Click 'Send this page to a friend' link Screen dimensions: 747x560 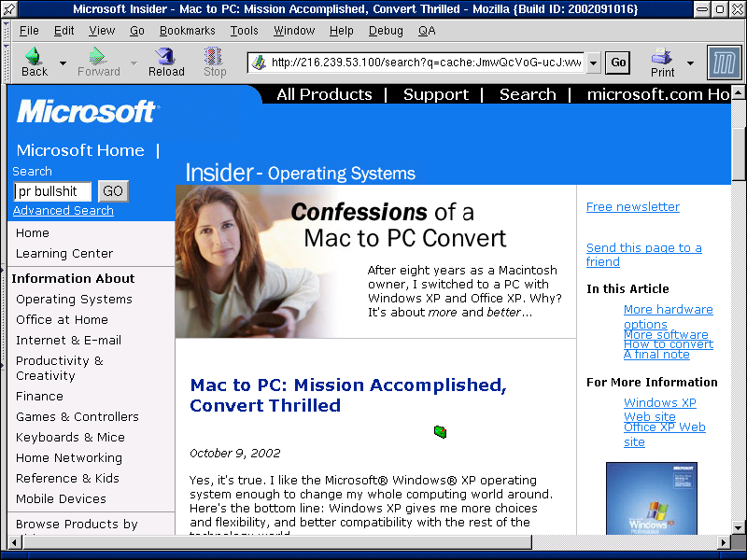643,255
